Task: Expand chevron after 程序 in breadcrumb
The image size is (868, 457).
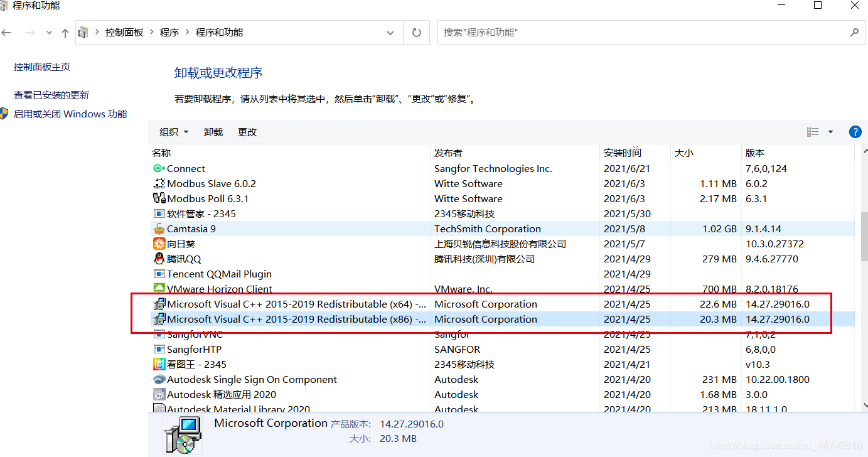Action: point(187,33)
